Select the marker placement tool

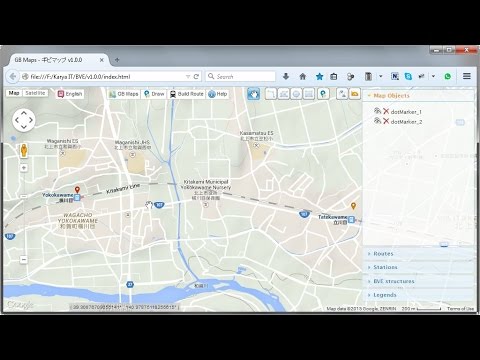click(323, 94)
